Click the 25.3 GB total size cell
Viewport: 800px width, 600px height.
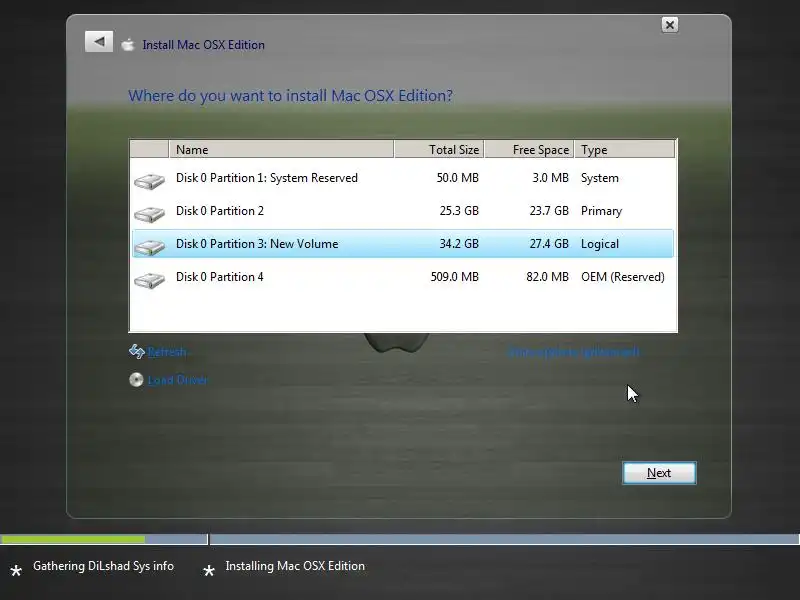[x=459, y=211]
